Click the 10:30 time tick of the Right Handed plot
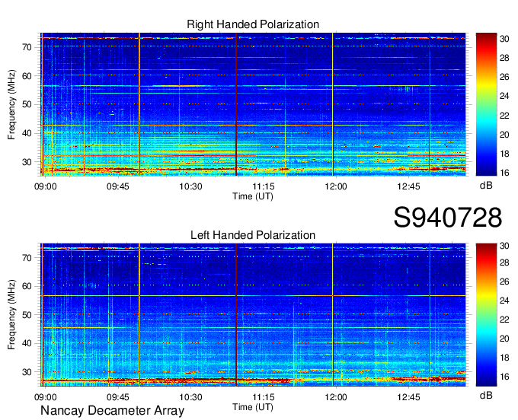 pyautogui.click(x=190, y=186)
